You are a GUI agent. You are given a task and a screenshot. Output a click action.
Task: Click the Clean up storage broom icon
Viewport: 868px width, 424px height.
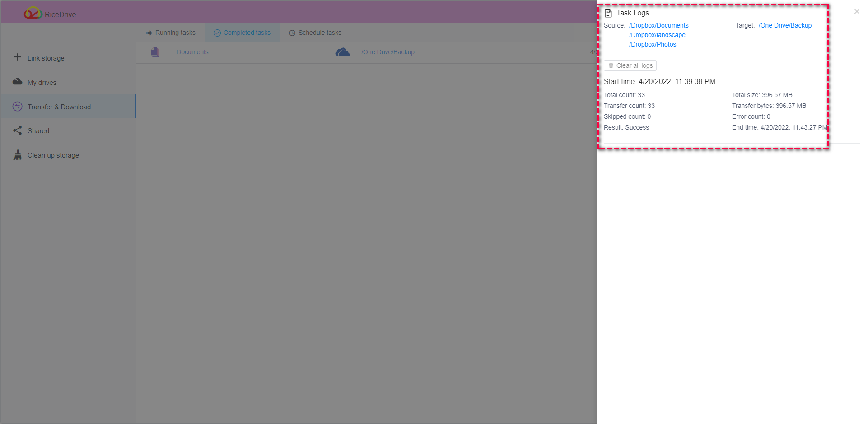tap(17, 155)
